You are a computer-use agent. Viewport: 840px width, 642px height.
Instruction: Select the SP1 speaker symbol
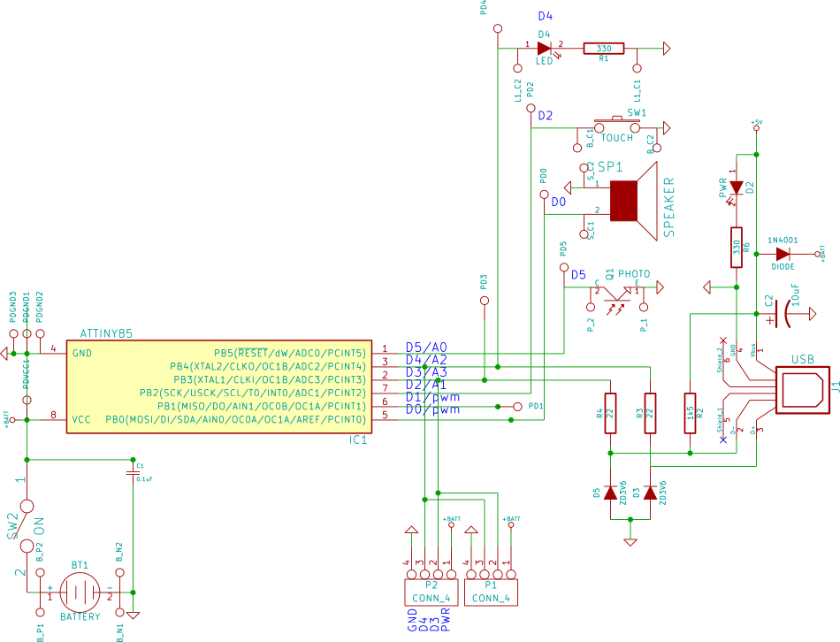click(x=633, y=201)
